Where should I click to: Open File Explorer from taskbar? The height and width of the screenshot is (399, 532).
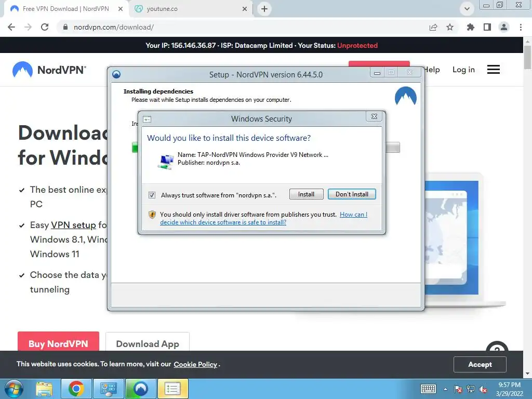click(x=44, y=389)
